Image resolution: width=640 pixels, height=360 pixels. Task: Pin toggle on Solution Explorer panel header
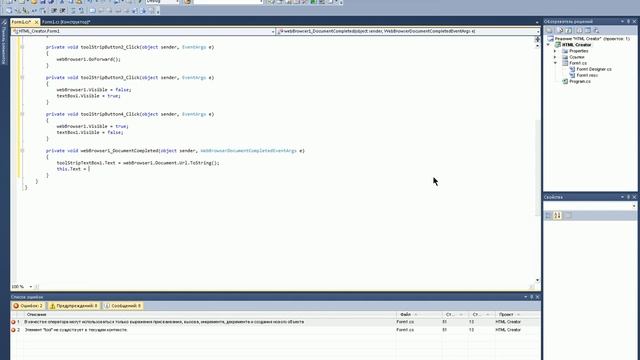629,21
